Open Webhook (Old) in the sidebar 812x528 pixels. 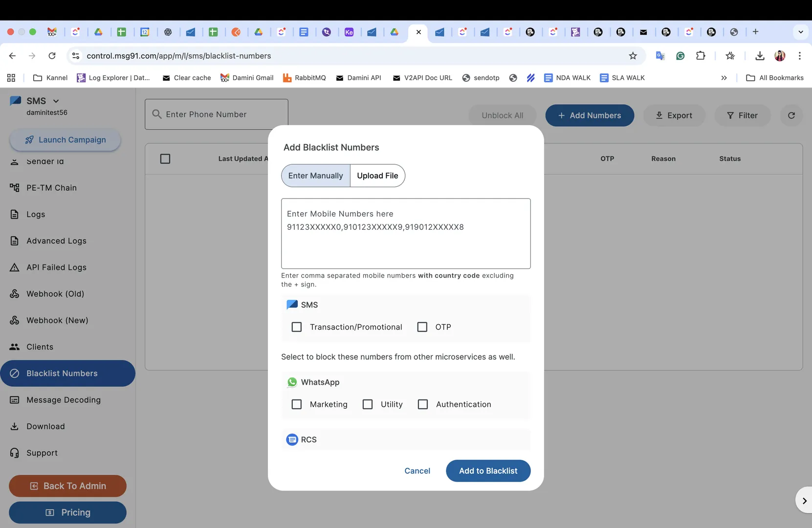[x=67, y=294]
